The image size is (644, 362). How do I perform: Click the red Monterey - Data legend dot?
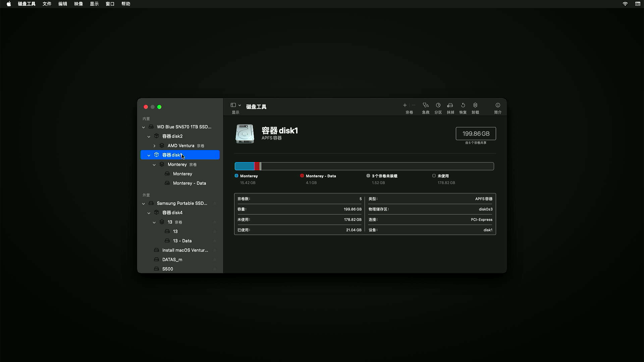coord(302,176)
